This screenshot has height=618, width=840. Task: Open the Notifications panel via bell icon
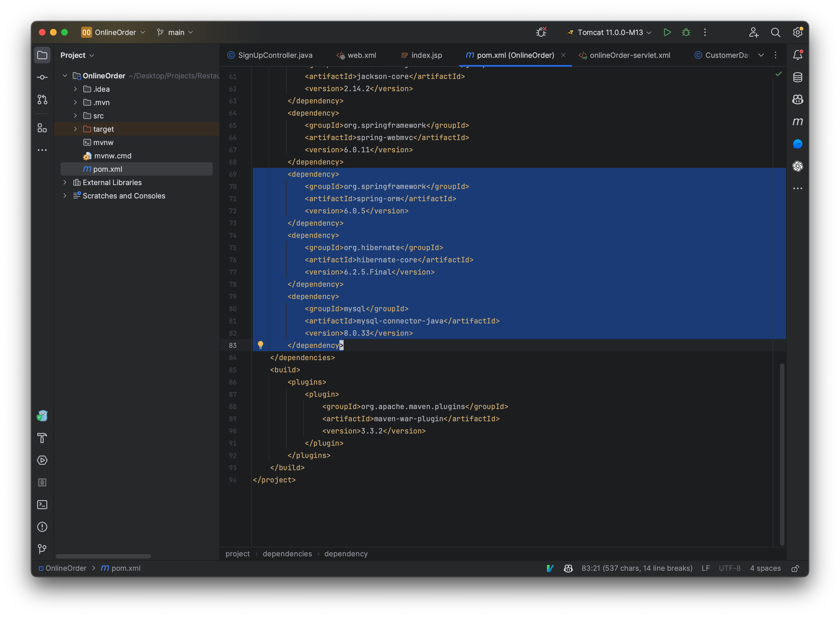coord(797,55)
